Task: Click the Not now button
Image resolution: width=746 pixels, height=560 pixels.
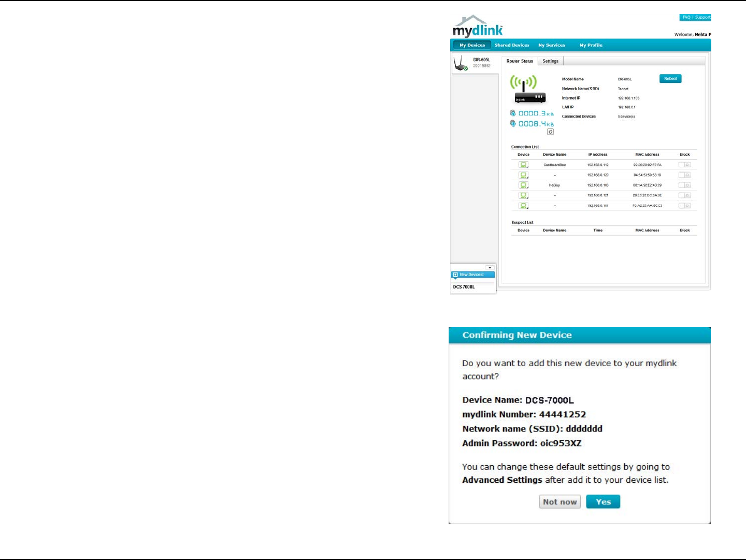Action: click(560, 501)
